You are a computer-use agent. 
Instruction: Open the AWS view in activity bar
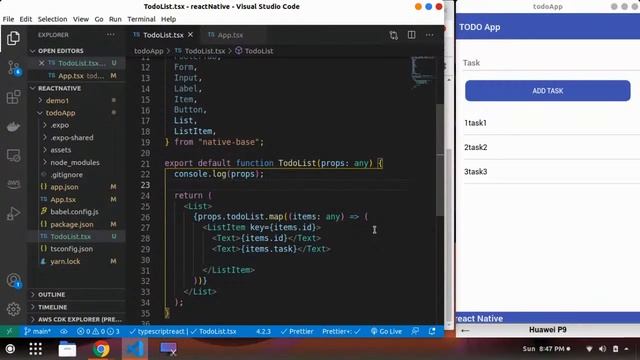point(13,184)
